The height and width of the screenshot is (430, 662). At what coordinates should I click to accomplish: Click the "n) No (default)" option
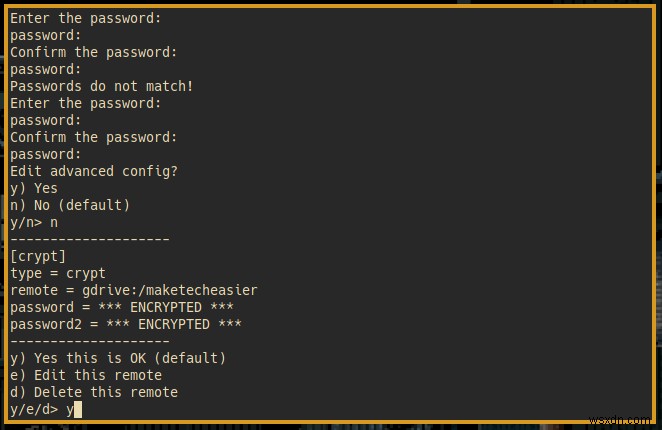coord(70,205)
